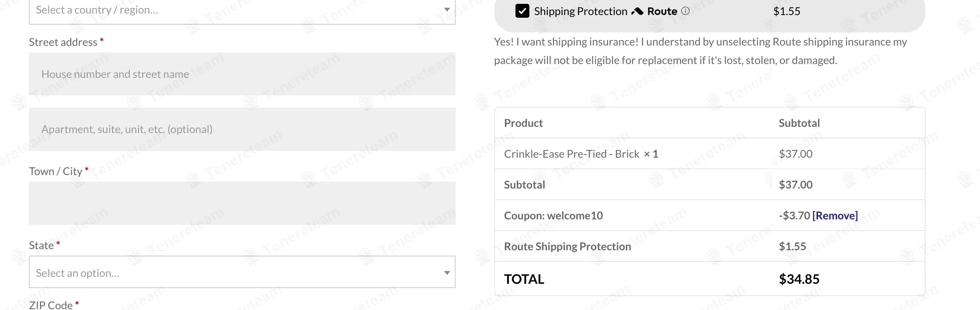This screenshot has height=310, width=980.
Task: Click the Shipping Protection label text
Action: (x=580, y=11)
